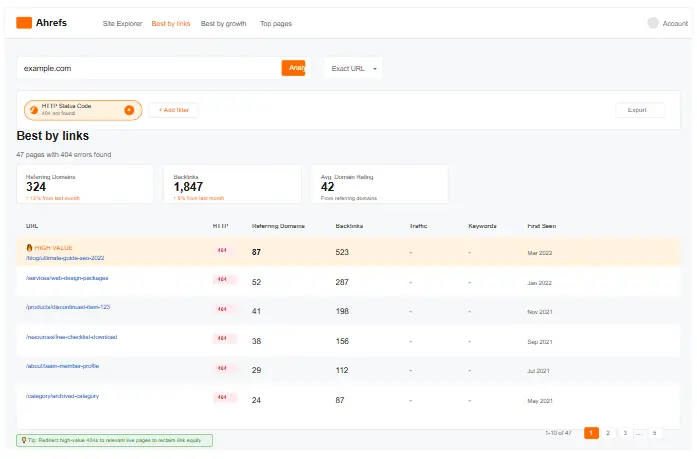Open the archived-category link
Image resolution: width=697 pixels, height=459 pixels.
point(62,396)
